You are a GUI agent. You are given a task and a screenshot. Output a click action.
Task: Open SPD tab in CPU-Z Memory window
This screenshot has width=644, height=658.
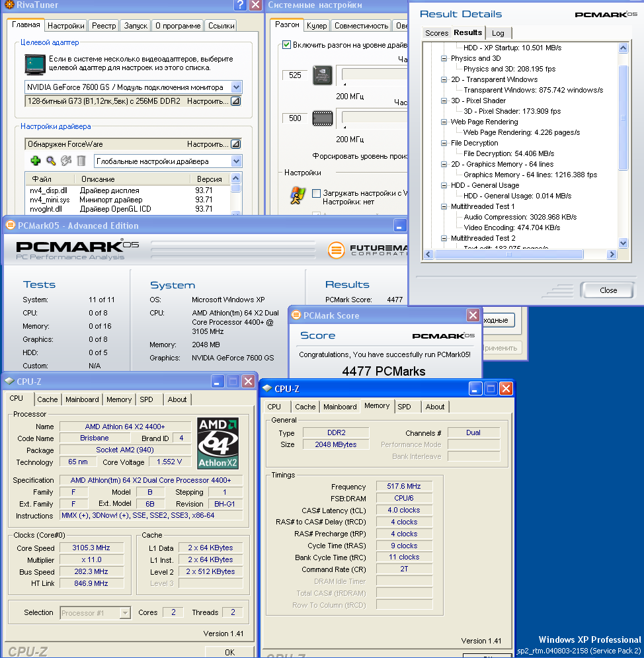point(405,407)
